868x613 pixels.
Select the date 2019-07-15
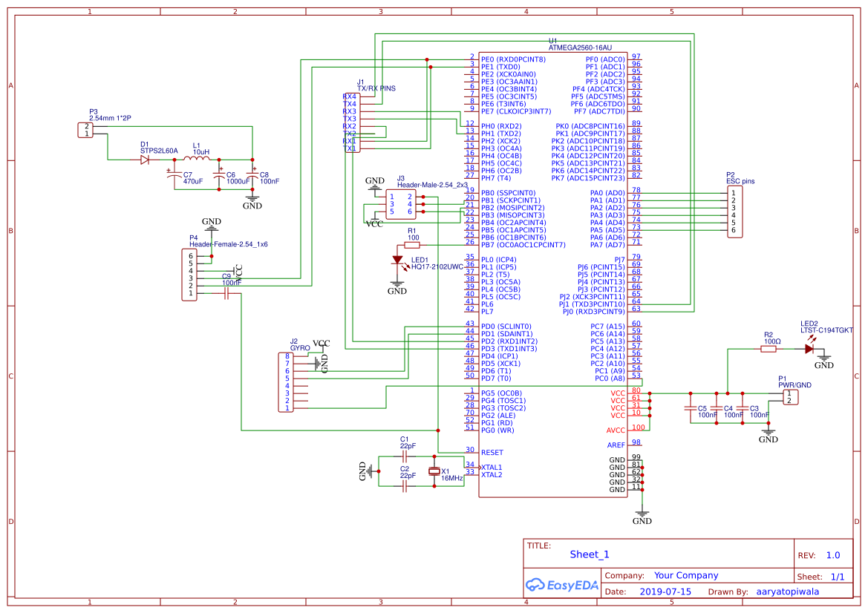click(665, 591)
